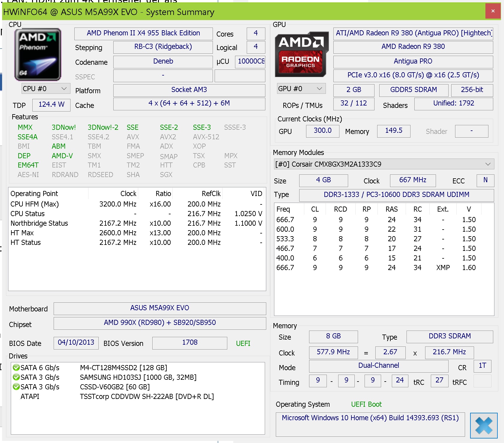
Task: Select the CPU HFM (Max) operating point row
Action: coord(137,204)
